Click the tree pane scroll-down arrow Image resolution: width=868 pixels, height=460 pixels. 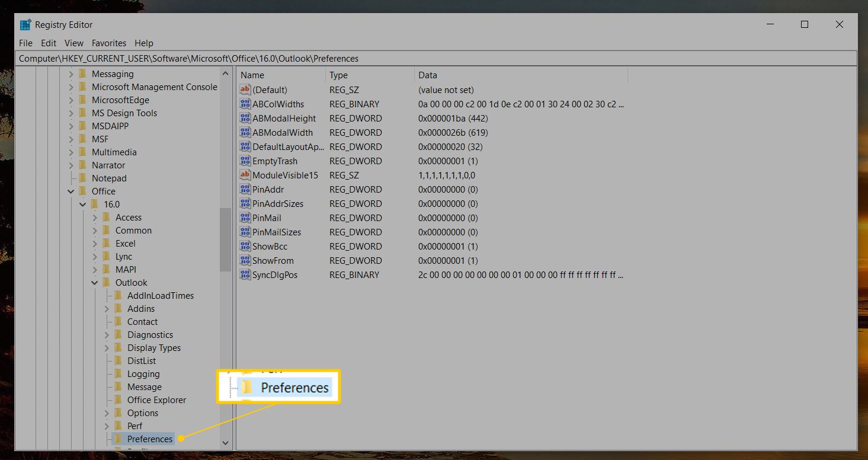coord(225,443)
